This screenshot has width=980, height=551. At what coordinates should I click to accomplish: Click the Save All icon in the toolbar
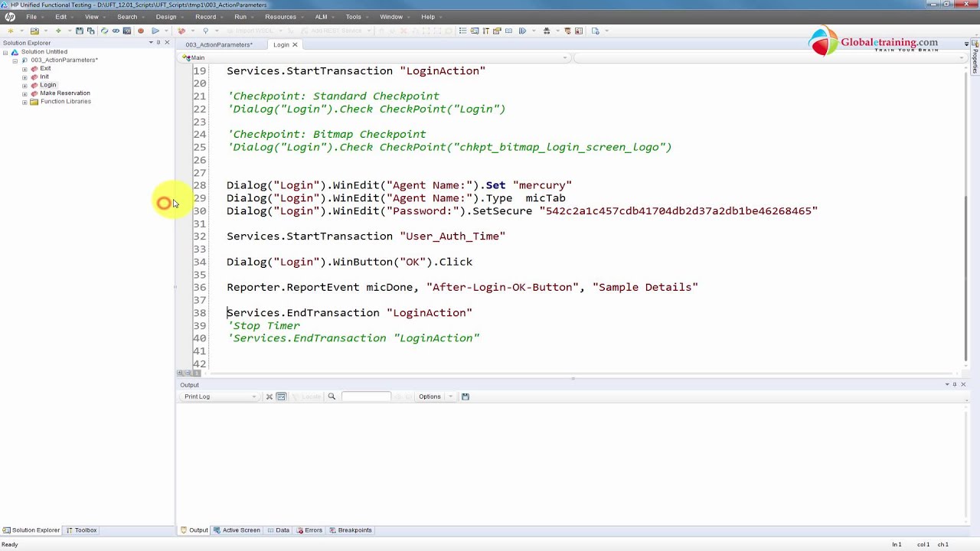(x=90, y=31)
